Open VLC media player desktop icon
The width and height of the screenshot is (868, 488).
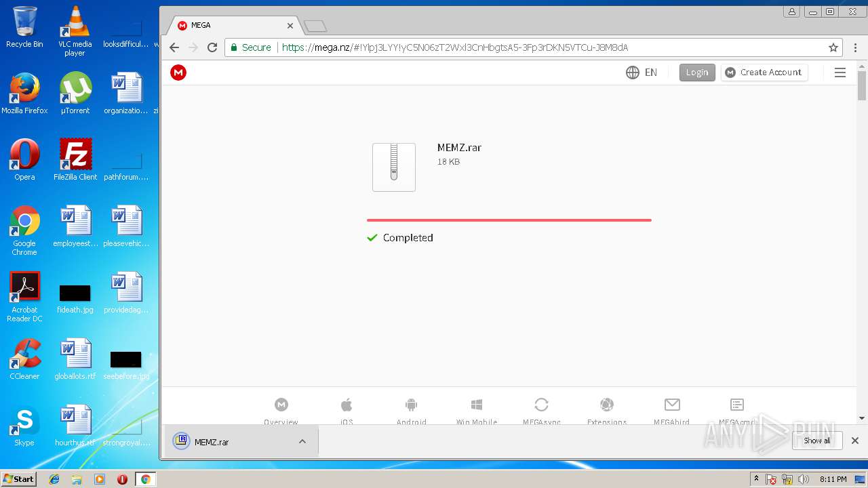(x=75, y=31)
